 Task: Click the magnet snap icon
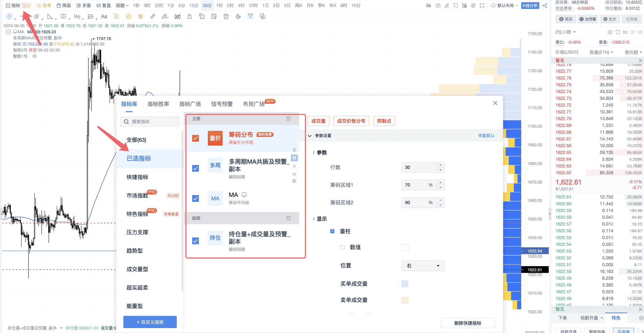coord(238,17)
